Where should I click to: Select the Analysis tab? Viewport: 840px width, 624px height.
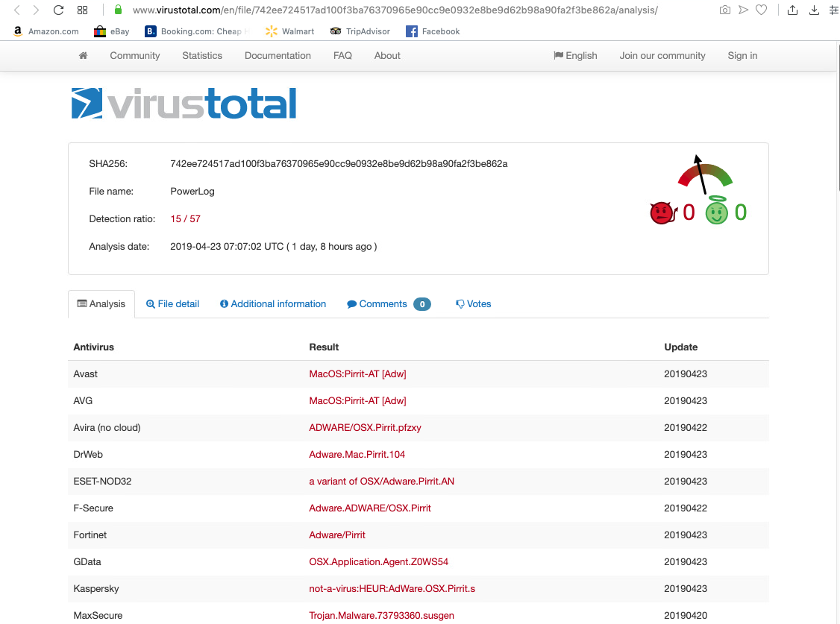(101, 304)
